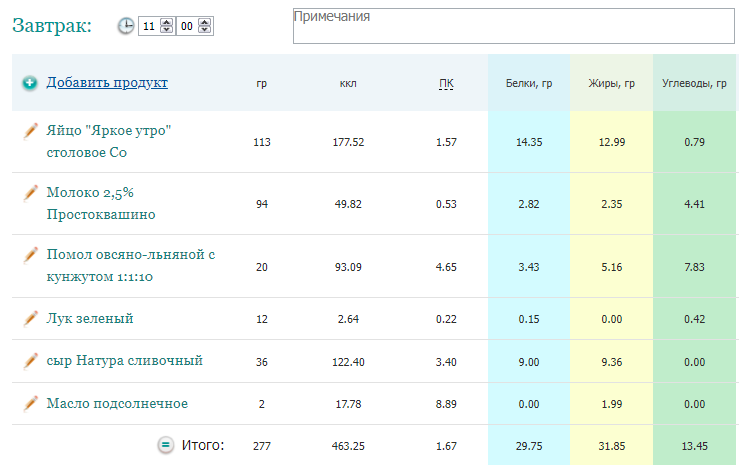Click the ПК column header abbreviation

tap(446, 84)
